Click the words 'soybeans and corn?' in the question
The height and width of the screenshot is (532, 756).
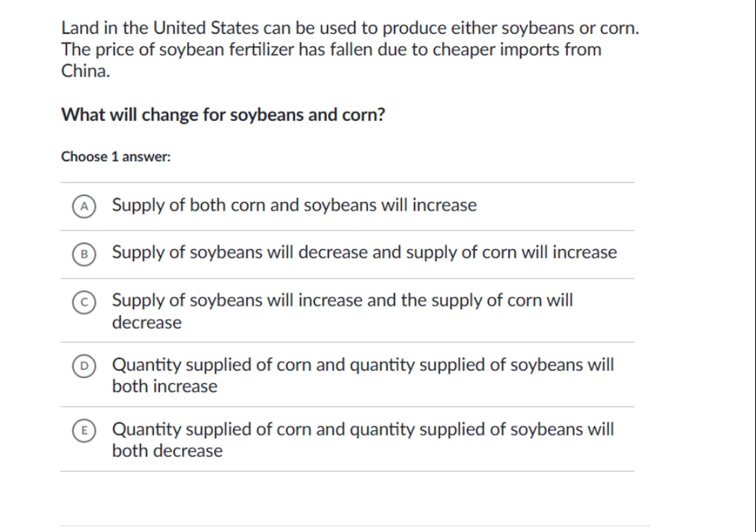pyautogui.click(x=307, y=115)
